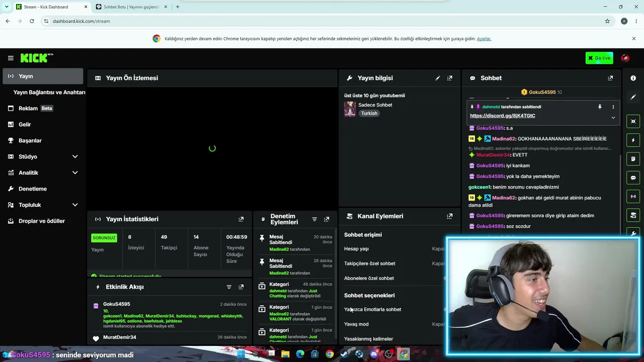
Task: Switch to the Sohbet Botu browser tab
Action: tap(131, 7)
